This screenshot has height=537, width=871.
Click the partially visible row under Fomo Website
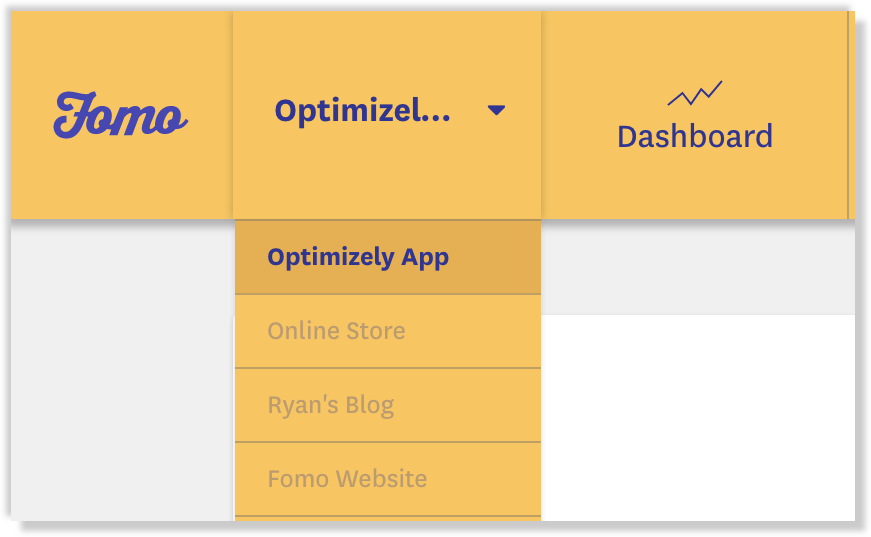tap(388, 519)
